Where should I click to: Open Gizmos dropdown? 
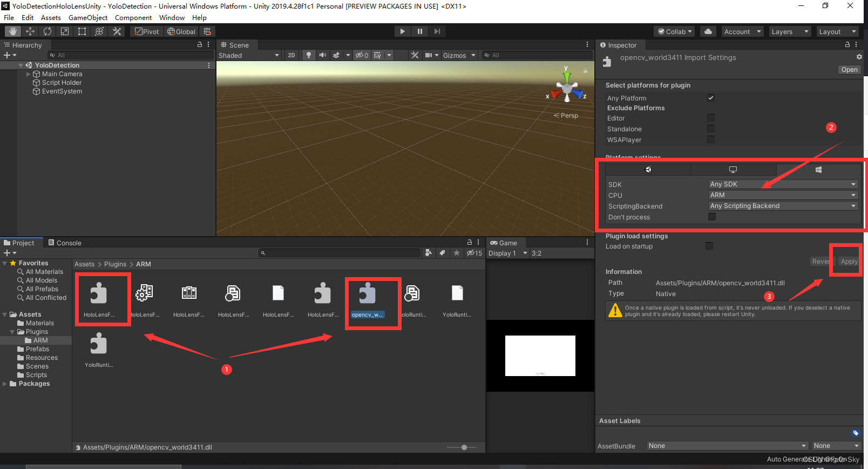[459, 55]
